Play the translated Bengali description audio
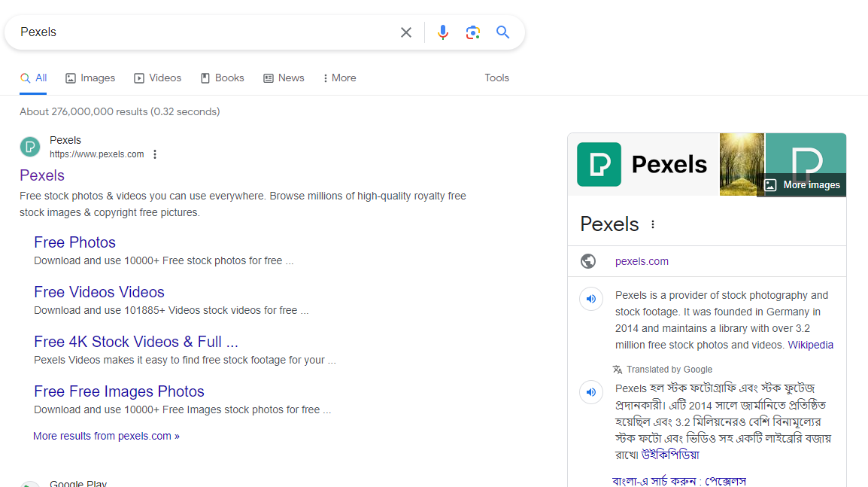 coord(591,392)
